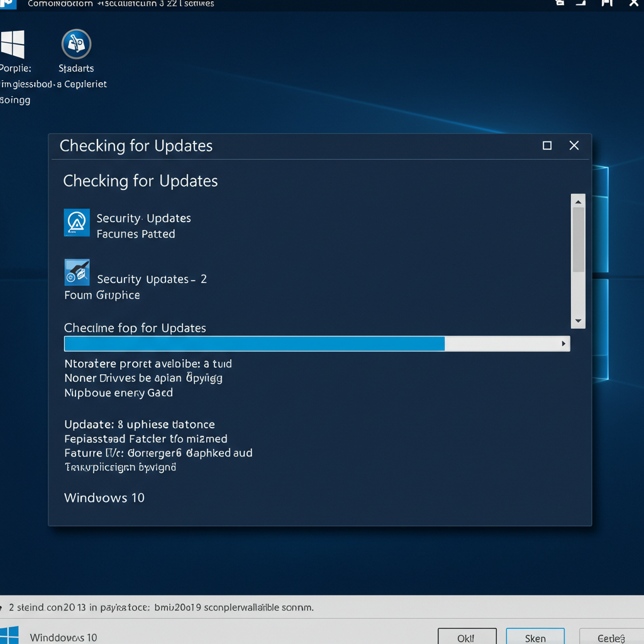Click the blue update progress bar
Viewport: 644px width, 644px height.
[317, 344]
